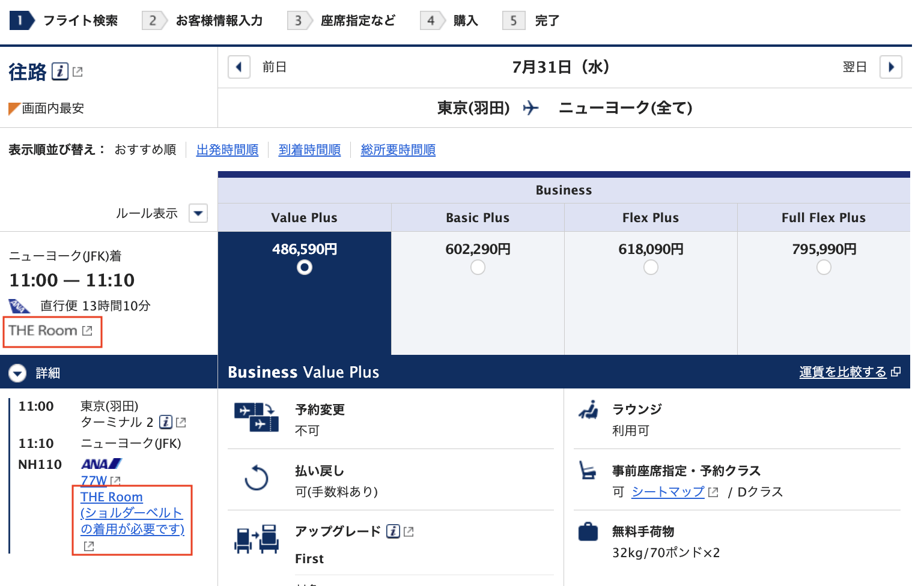Viewport: 924px width, 586px height.
Task: Click the airplane icon between Tokyo and New York
Action: pos(531,108)
